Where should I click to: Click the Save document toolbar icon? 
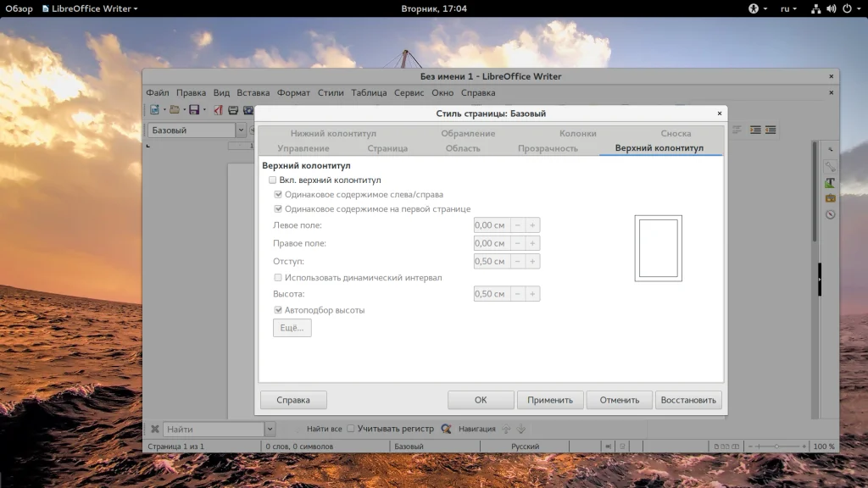(x=194, y=110)
